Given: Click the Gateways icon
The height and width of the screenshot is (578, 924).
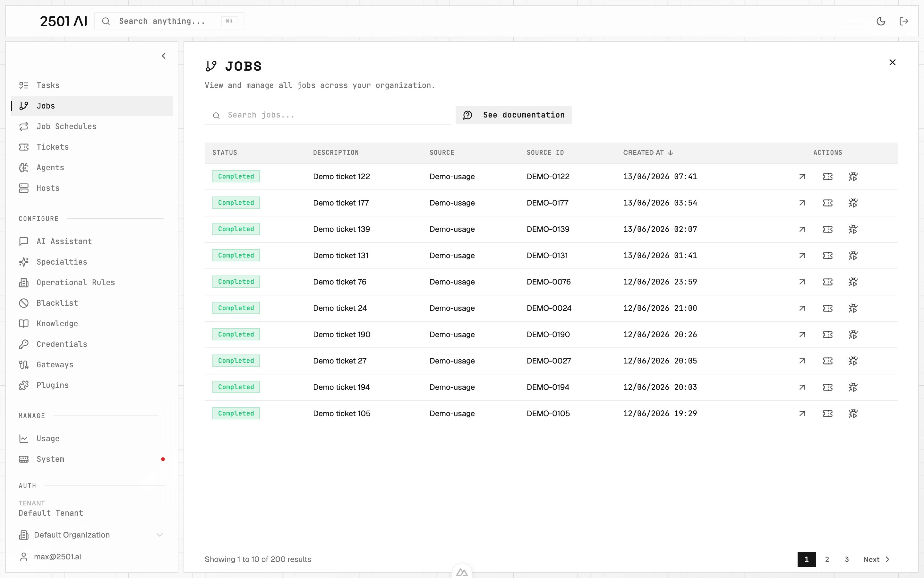Looking at the screenshot, I should pyautogui.click(x=24, y=365).
